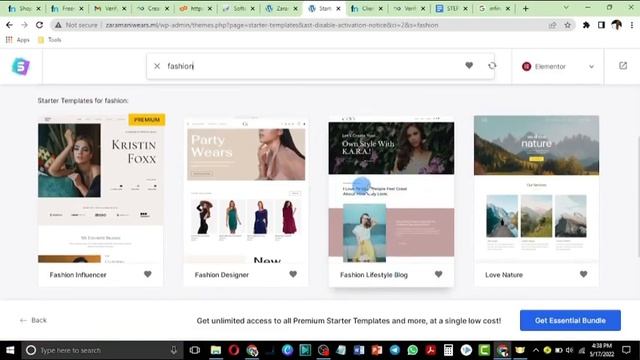Open Telegram from the taskbar

pos(395,350)
